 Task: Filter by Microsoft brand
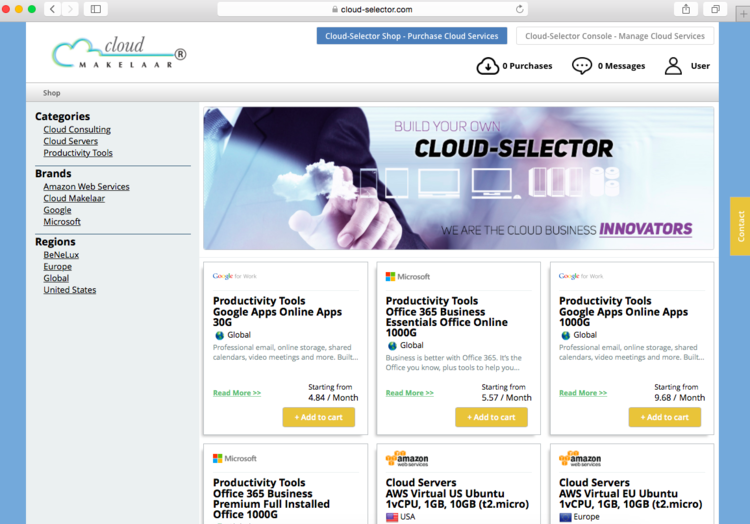[x=62, y=222]
